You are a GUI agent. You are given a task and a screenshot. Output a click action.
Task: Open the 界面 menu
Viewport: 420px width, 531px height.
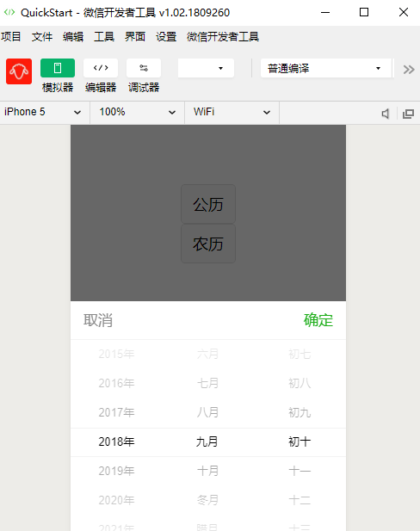tap(135, 36)
